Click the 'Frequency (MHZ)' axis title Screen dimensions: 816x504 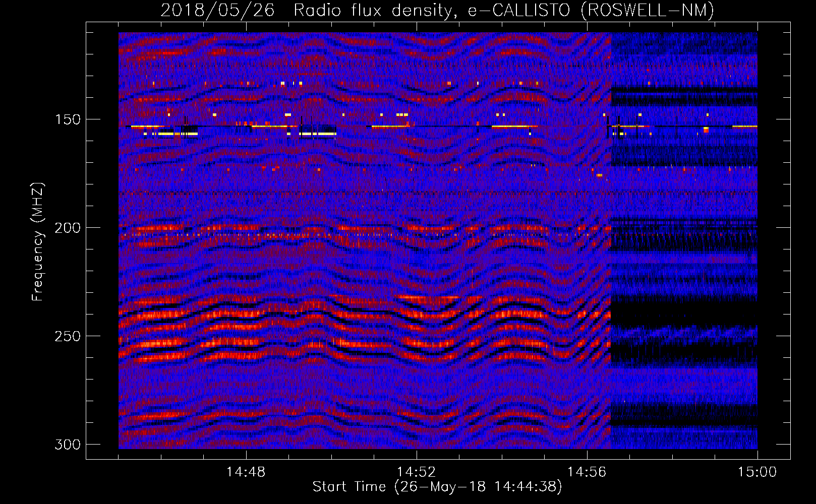tap(38, 241)
